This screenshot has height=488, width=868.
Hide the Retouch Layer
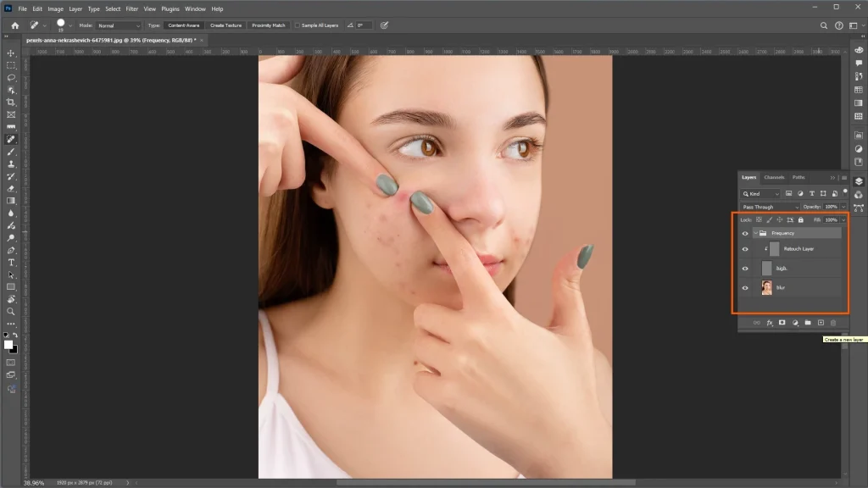click(745, 249)
